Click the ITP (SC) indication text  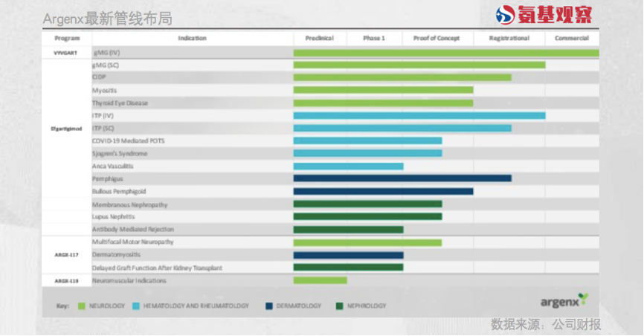pos(103,129)
